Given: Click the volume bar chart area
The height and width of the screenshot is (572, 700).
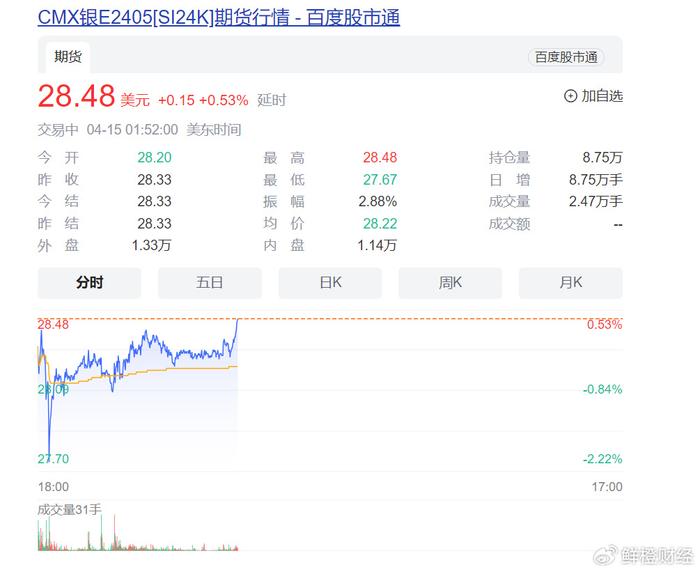Looking at the screenshot, I should click(x=138, y=534).
